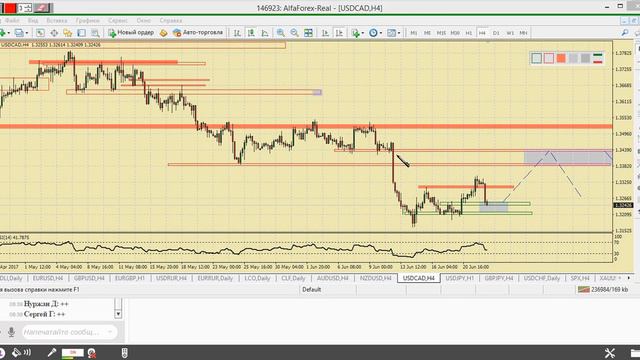This screenshot has width=640, height=360.
Task: Open the tools wrench icon in bottom bar
Action: click(x=610, y=353)
